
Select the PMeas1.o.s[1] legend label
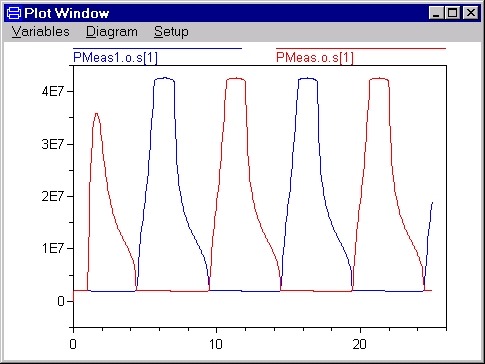(x=115, y=58)
